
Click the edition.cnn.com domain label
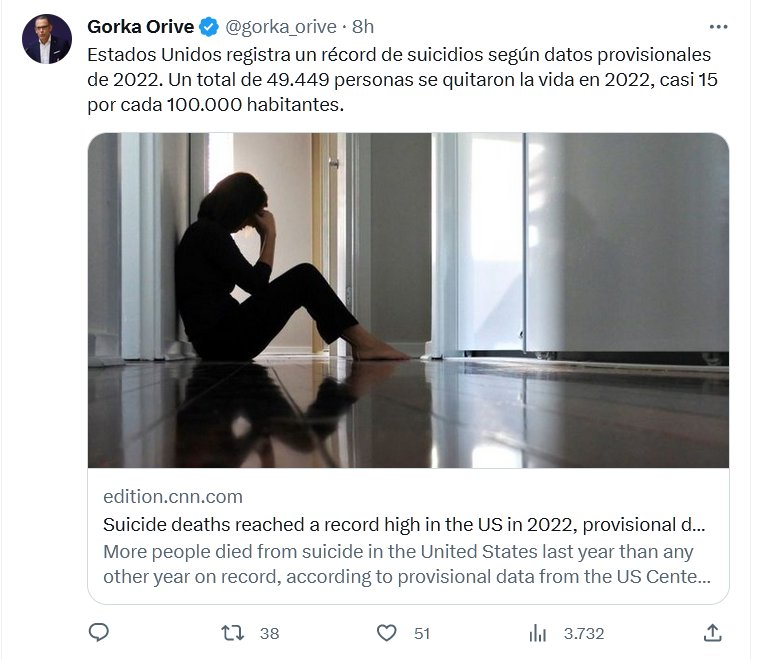(173, 496)
